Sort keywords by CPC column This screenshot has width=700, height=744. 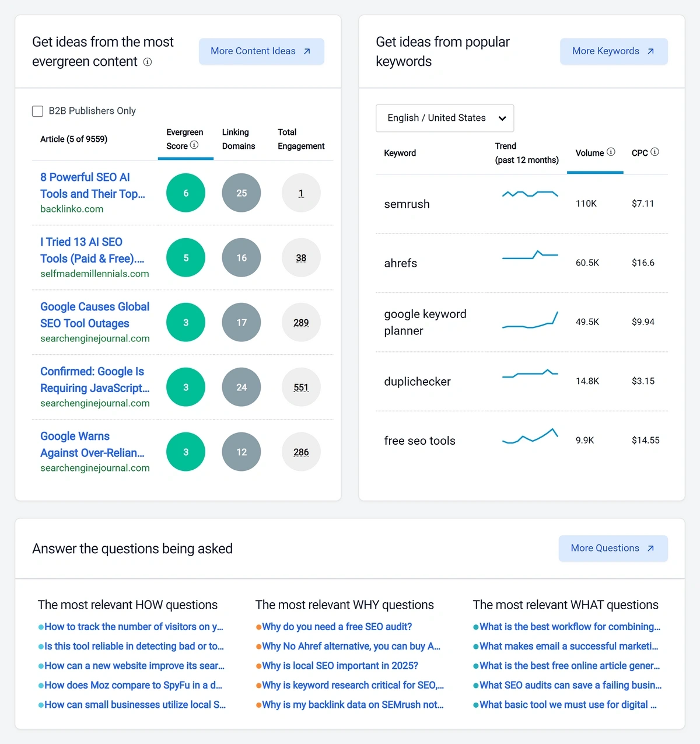640,153
